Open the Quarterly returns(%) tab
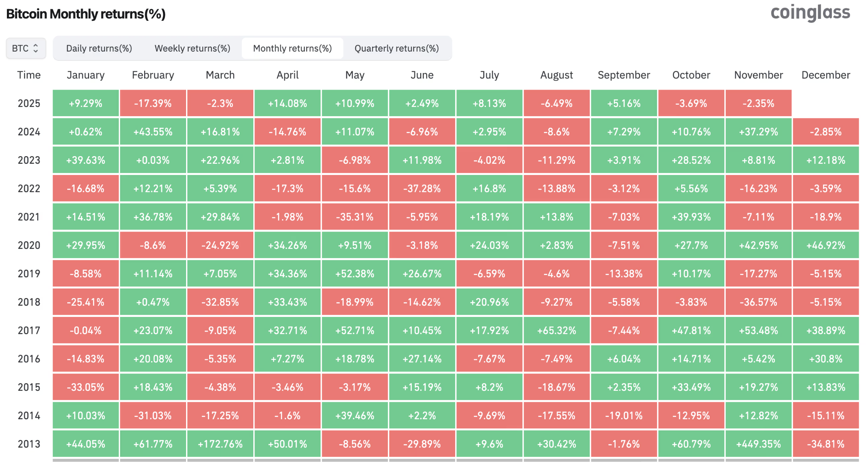The width and height of the screenshot is (868, 470). [x=396, y=48]
